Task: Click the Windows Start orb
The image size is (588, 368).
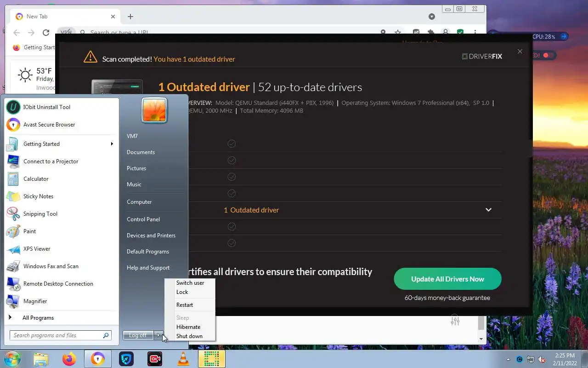Action: pyautogui.click(x=12, y=359)
